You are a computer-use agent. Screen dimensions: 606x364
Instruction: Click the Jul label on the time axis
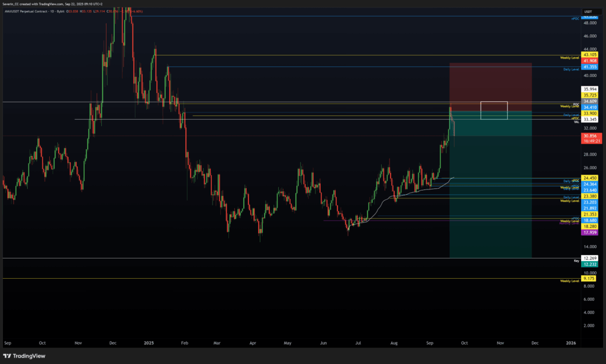pyautogui.click(x=359, y=343)
